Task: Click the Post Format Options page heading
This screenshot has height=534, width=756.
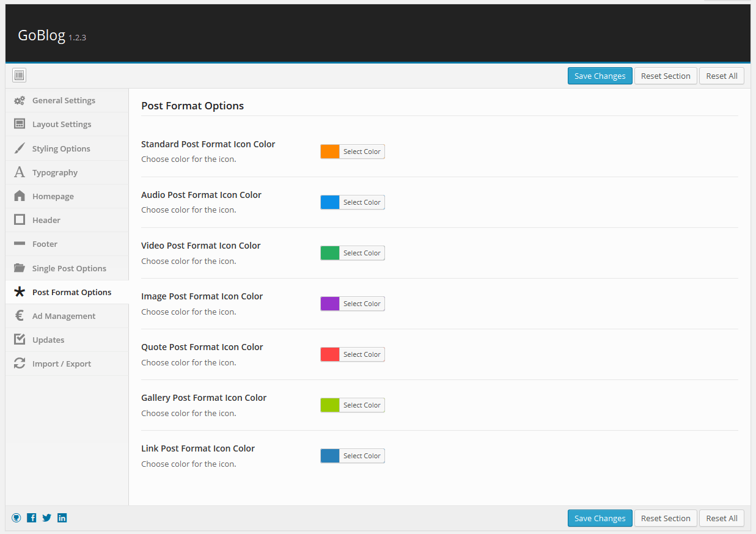Action: pyautogui.click(x=193, y=106)
